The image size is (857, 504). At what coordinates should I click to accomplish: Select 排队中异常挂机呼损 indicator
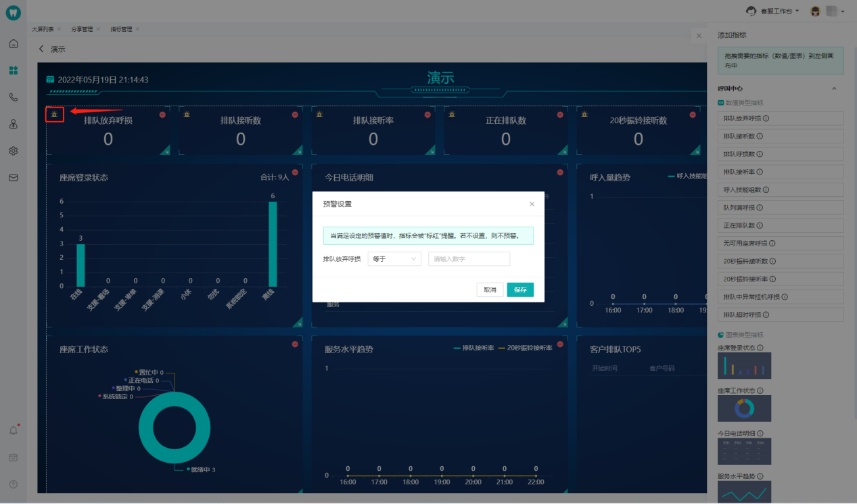coord(781,297)
